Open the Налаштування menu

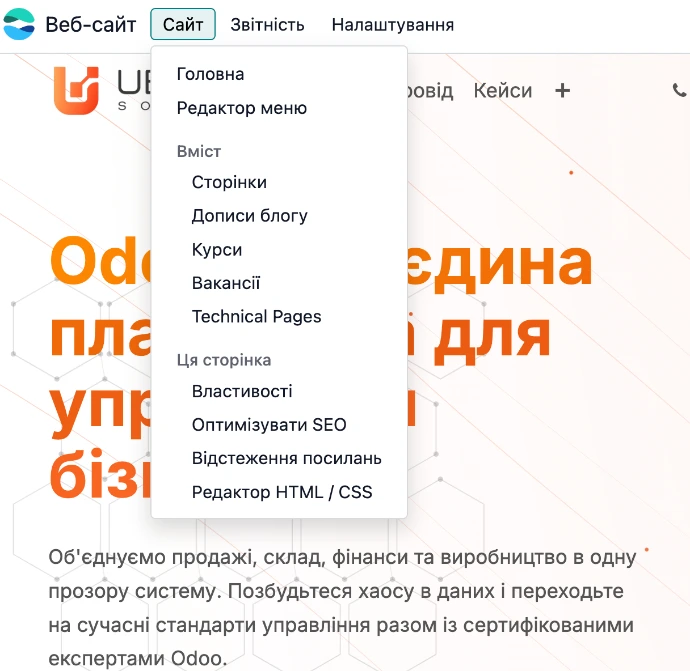point(393,25)
